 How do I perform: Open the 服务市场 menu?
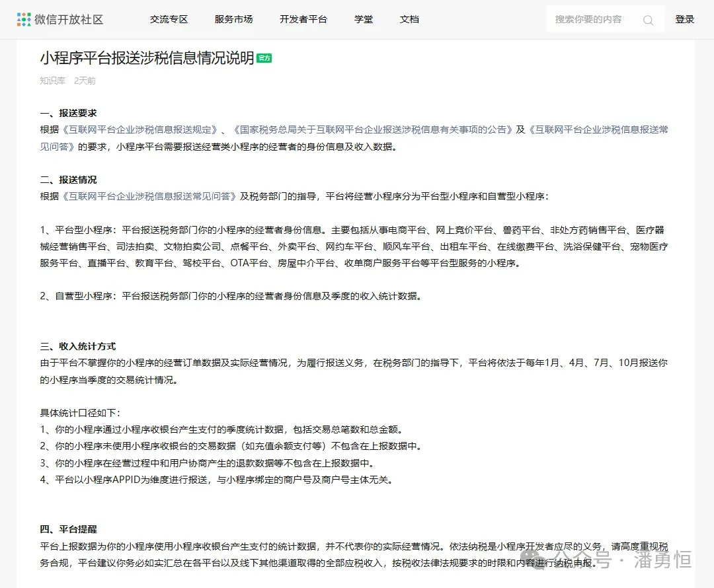[233, 20]
